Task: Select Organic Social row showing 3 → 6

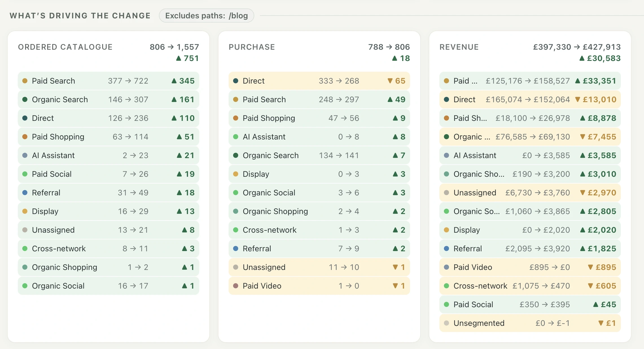Action: 319,193
